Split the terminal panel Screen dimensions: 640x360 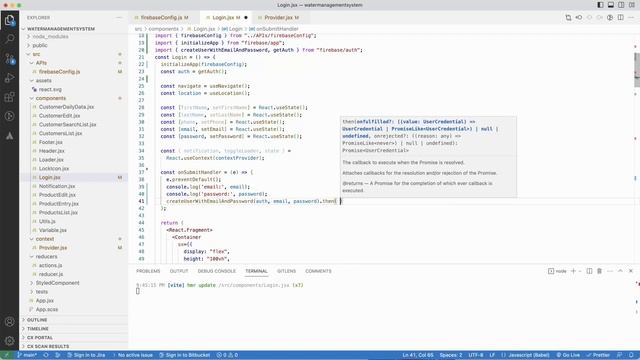pyautogui.click(x=589, y=271)
